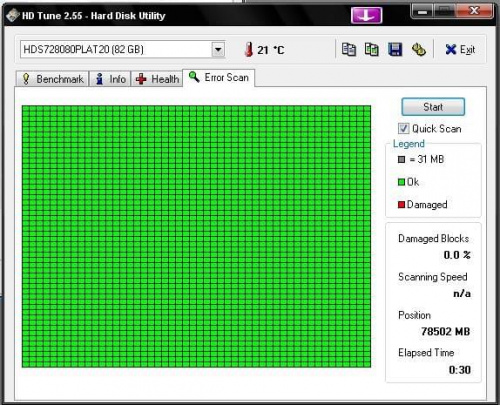Select the HDS728080PLAT20 drive combo box

pyautogui.click(x=122, y=50)
